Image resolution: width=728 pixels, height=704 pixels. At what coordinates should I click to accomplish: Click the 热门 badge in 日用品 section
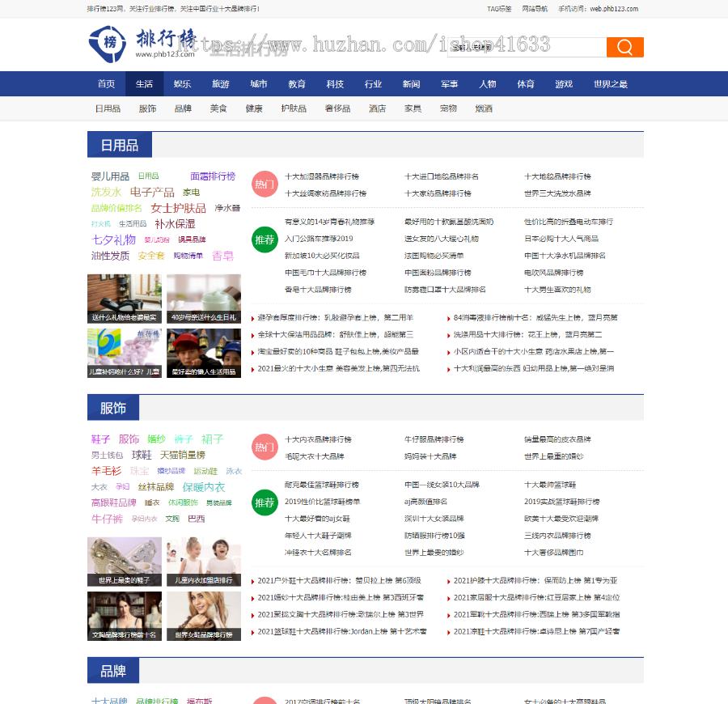(x=265, y=184)
